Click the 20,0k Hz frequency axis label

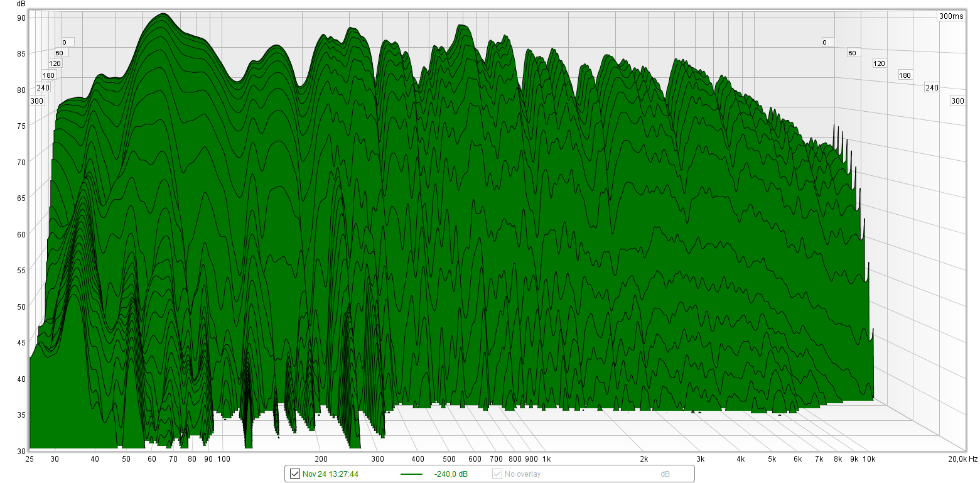point(962,460)
